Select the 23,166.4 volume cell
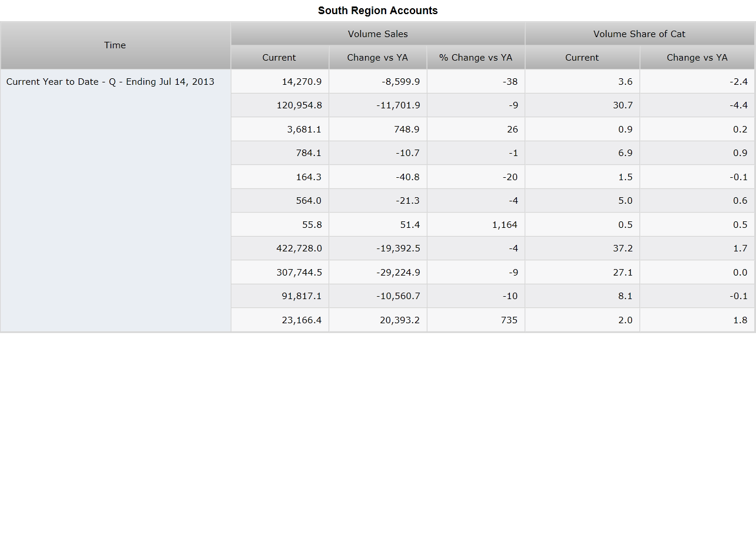 pyautogui.click(x=280, y=320)
